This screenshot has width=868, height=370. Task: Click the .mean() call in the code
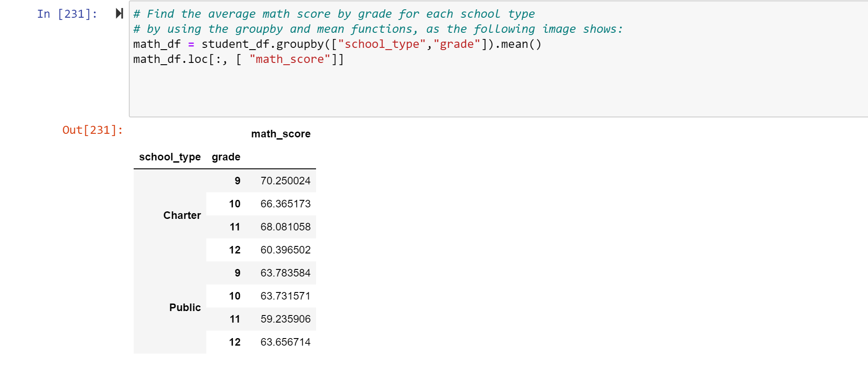point(518,44)
